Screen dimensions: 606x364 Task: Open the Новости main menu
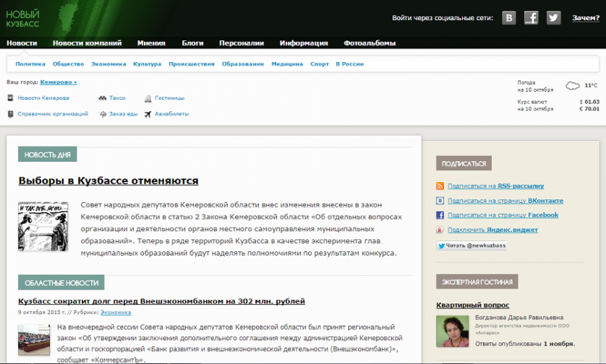click(x=22, y=43)
